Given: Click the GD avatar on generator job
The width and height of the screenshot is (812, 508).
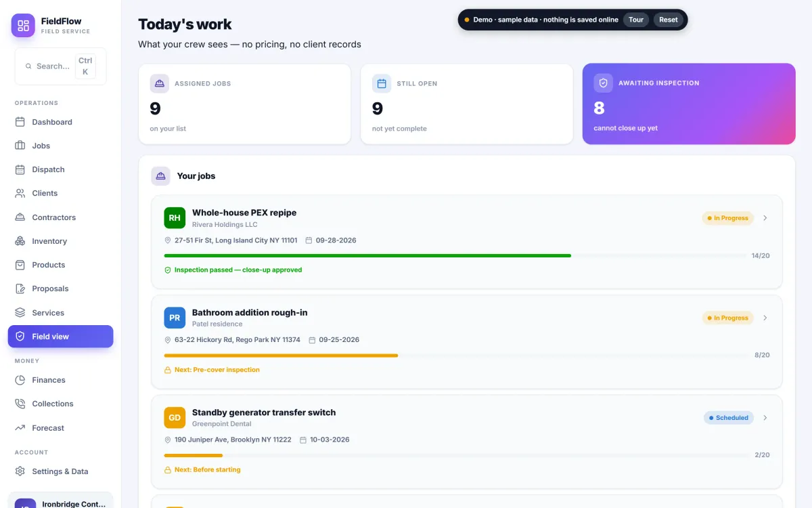Looking at the screenshot, I should tap(175, 418).
